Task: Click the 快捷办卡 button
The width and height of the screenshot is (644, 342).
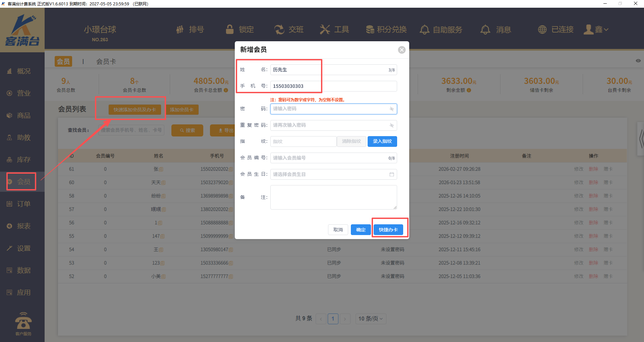Action: [x=388, y=230]
